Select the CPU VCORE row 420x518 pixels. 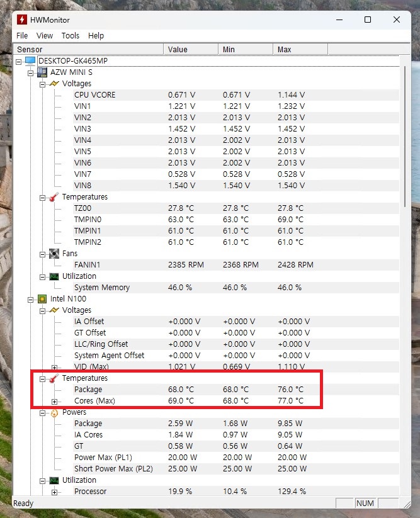pyautogui.click(x=236, y=95)
